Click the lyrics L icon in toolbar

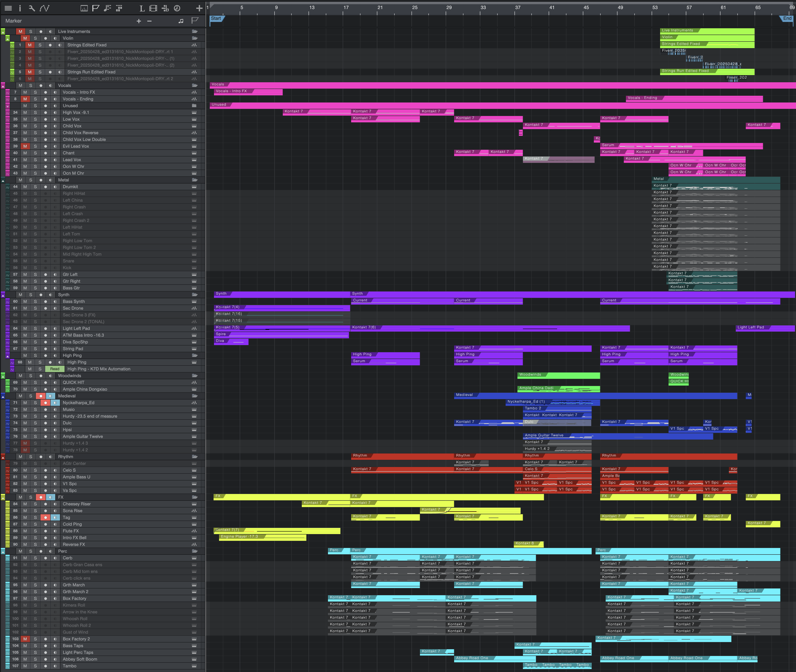(142, 8)
